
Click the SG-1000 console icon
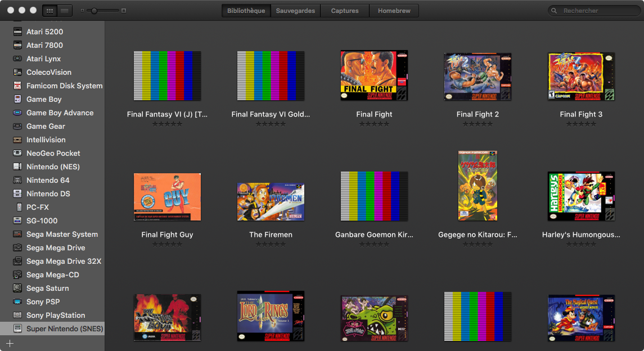(17, 221)
